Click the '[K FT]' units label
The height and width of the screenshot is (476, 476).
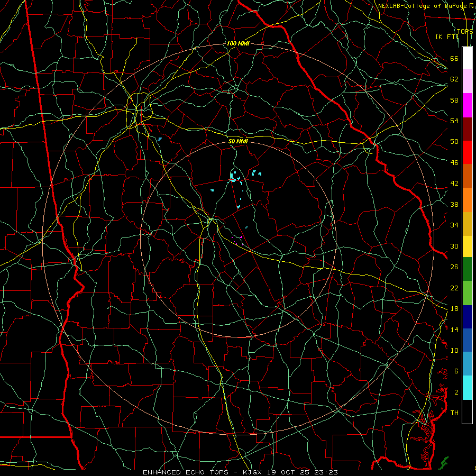click(x=447, y=36)
